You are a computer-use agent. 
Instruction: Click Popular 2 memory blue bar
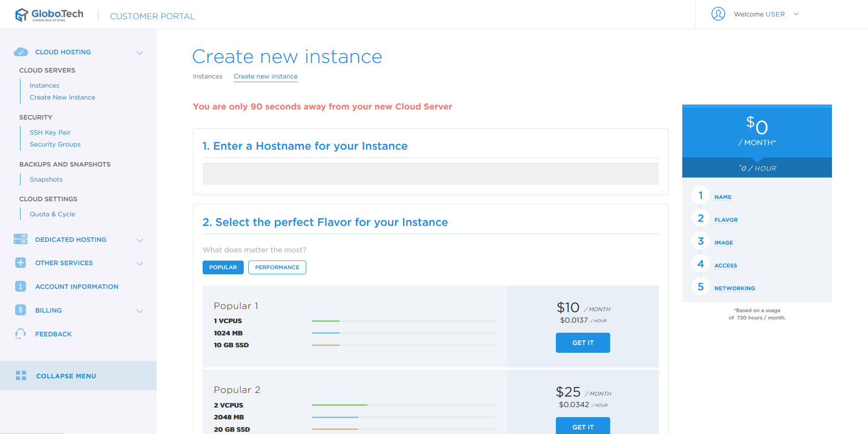pyautogui.click(x=335, y=417)
